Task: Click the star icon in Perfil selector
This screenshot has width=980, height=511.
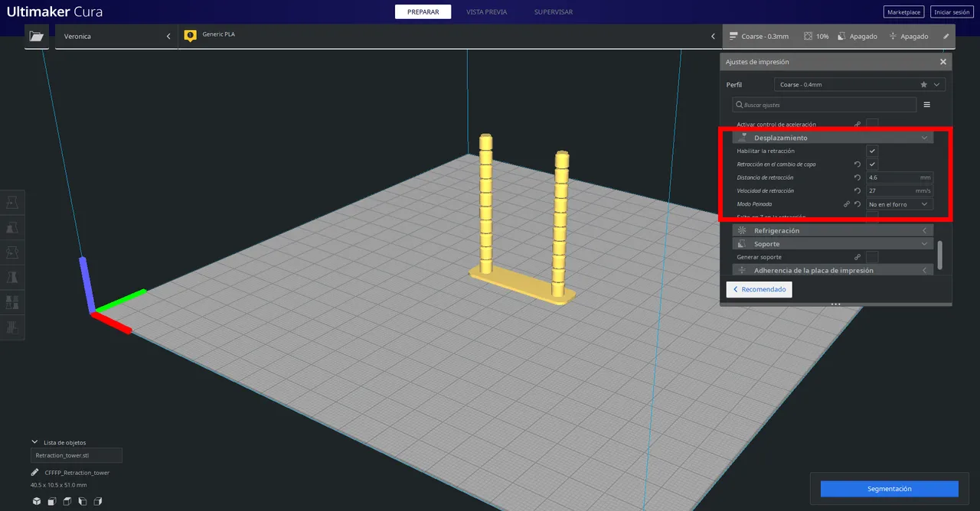Action: 924,84
